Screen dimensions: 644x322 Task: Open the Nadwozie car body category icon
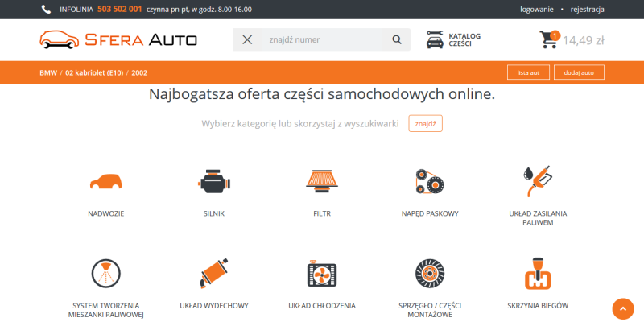tap(106, 181)
